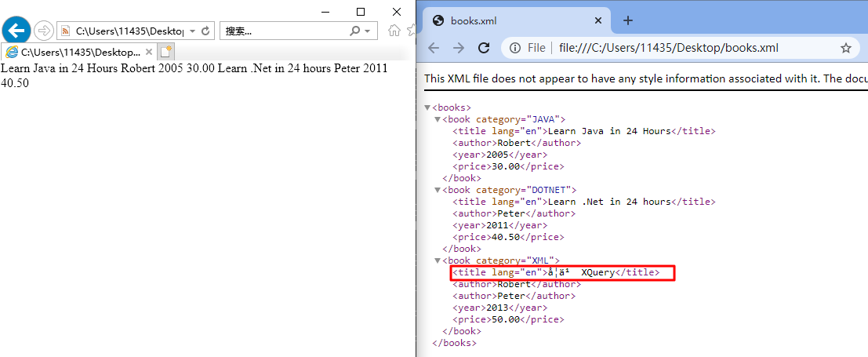Click the Internet Explorer Forward arrow button
Image resolution: width=868 pixels, height=357 pixels.
(x=44, y=31)
